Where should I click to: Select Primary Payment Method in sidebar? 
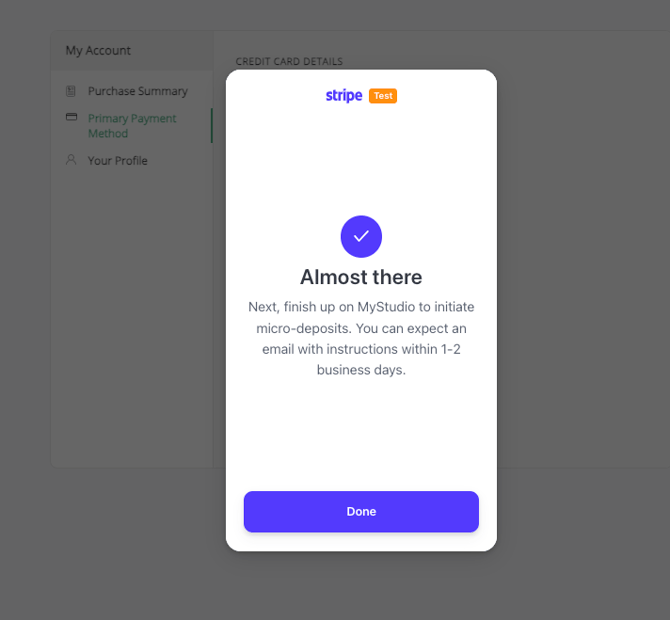point(132,126)
